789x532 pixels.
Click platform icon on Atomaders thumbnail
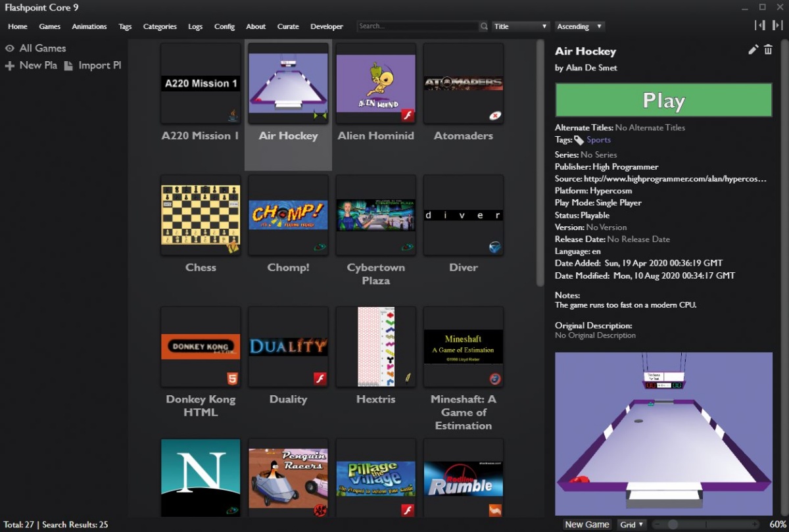coord(495,116)
